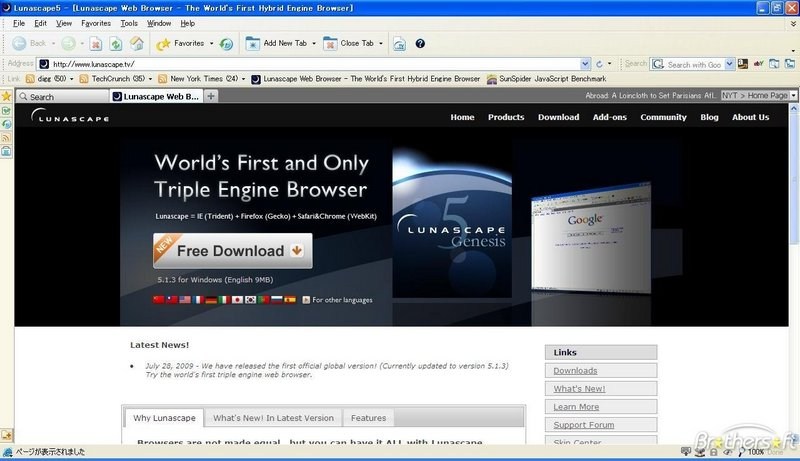
Task: Click the second icon in left sidebar
Action: point(6,110)
